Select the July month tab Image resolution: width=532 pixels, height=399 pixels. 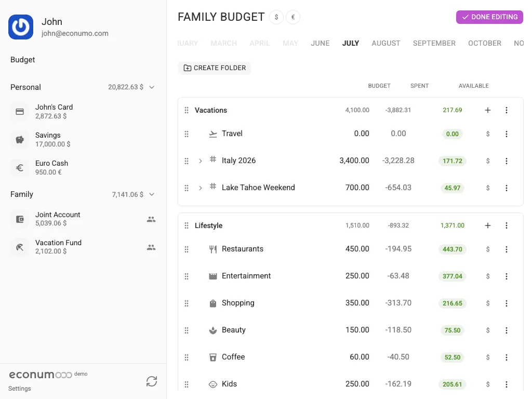point(351,43)
